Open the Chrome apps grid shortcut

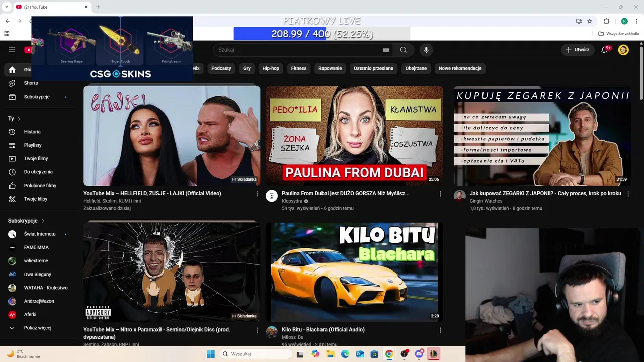point(7,34)
